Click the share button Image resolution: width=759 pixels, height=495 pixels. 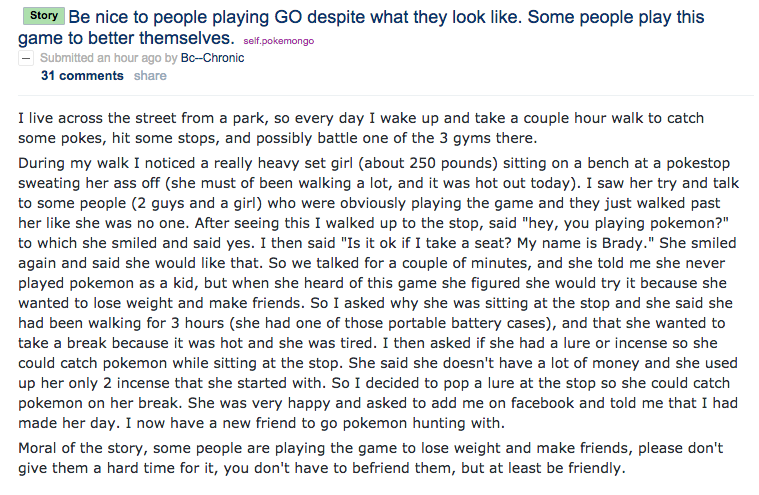150,75
